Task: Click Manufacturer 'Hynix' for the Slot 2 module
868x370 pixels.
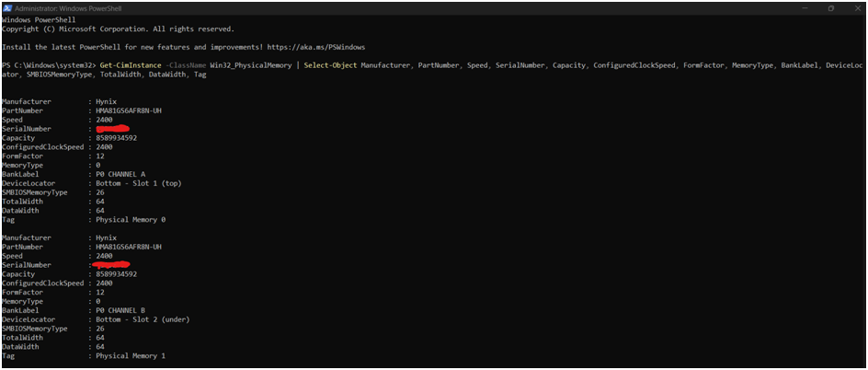Action: (x=107, y=237)
